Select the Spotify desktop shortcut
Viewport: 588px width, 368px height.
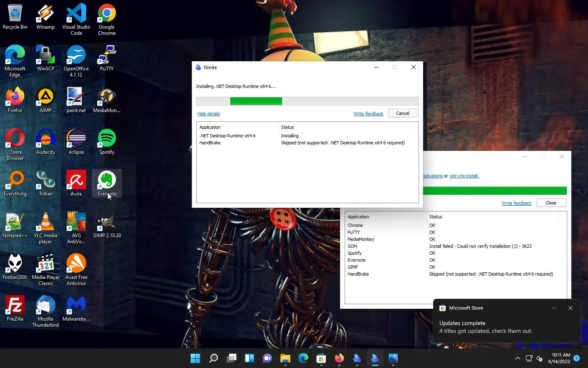click(x=107, y=142)
